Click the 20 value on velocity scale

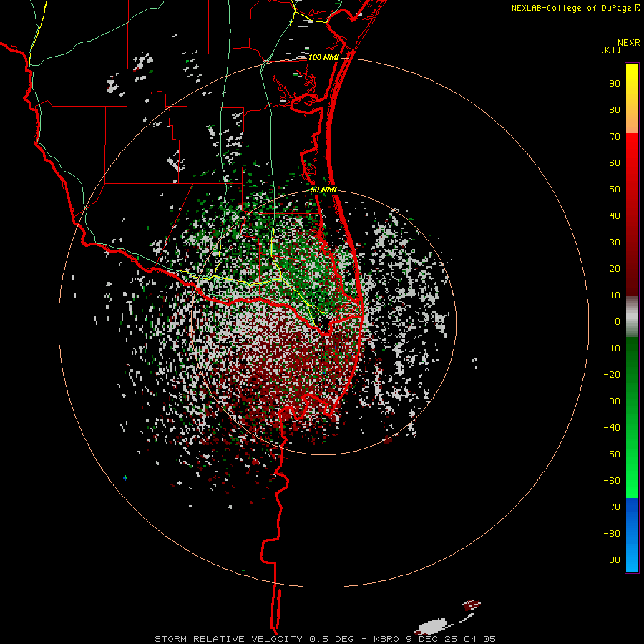[615, 269]
